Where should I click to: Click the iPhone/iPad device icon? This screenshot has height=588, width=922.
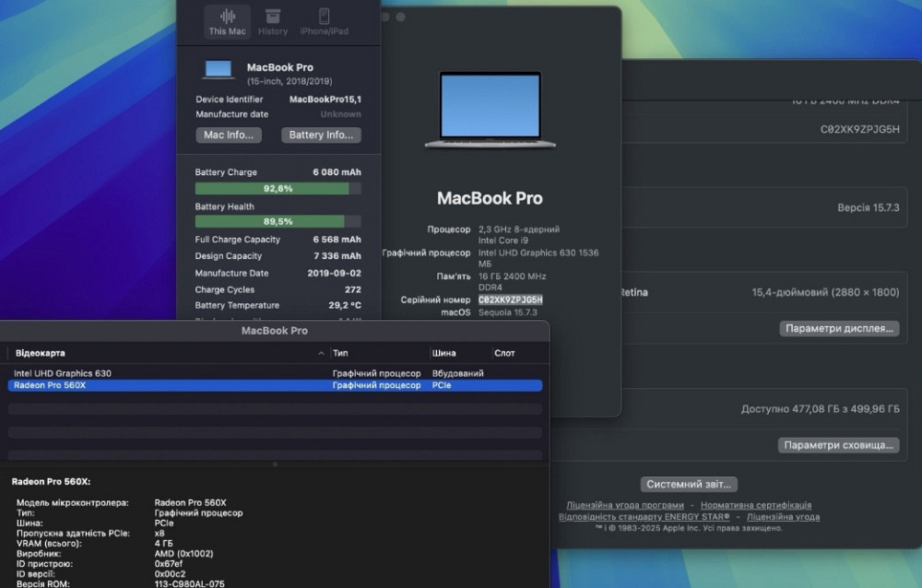(x=324, y=16)
